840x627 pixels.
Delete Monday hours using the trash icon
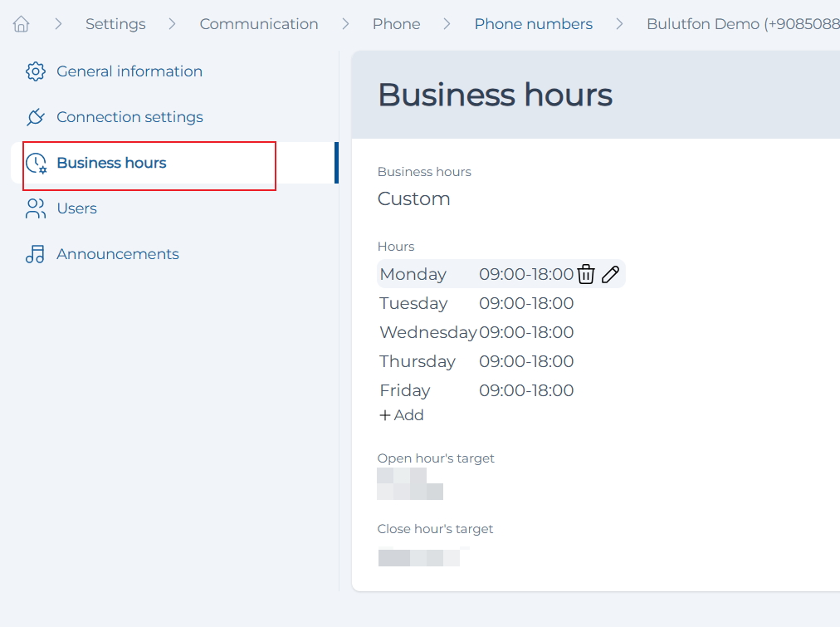click(x=586, y=273)
